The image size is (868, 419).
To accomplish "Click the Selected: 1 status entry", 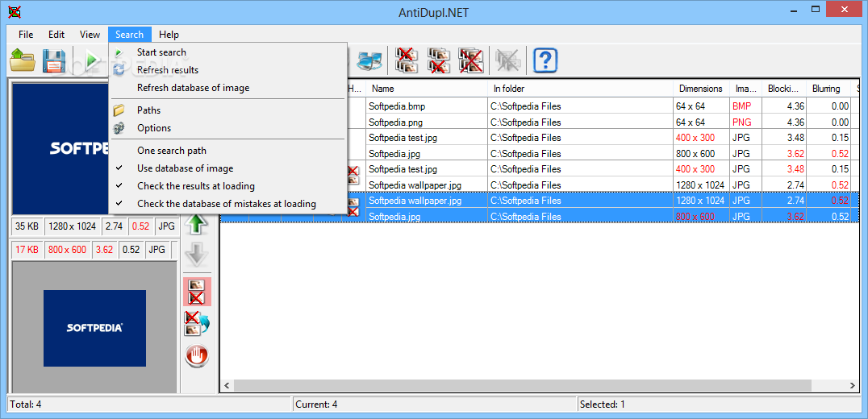I will coord(603,404).
